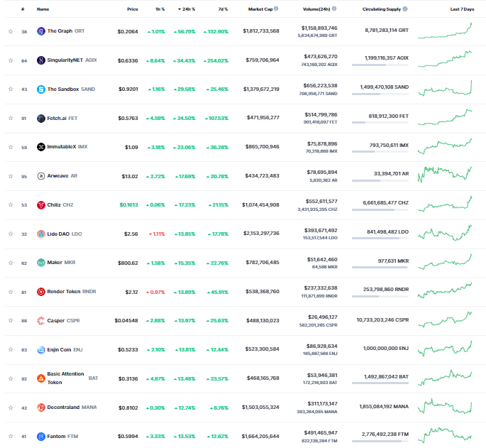This screenshot has width=486, height=448.
Task: Click Basic Attention Token logo icon
Action: click(x=41, y=378)
